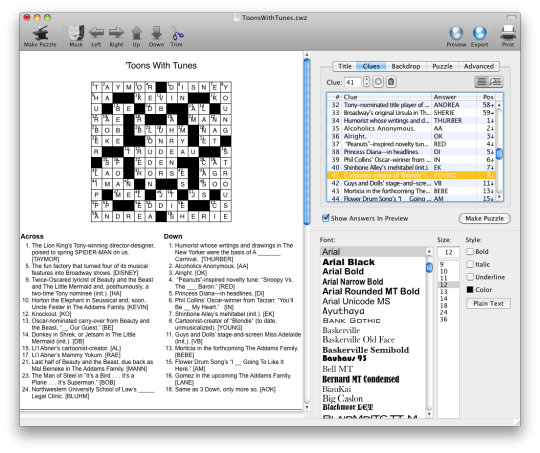540x453 pixels.
Task: Switch to the Clues tab
Action: pyautogui.click(x=371, y=66)
